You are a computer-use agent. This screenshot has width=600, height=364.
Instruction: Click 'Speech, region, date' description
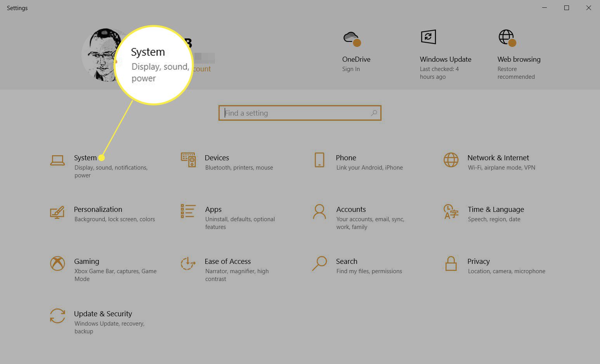(x=494, y=219)
